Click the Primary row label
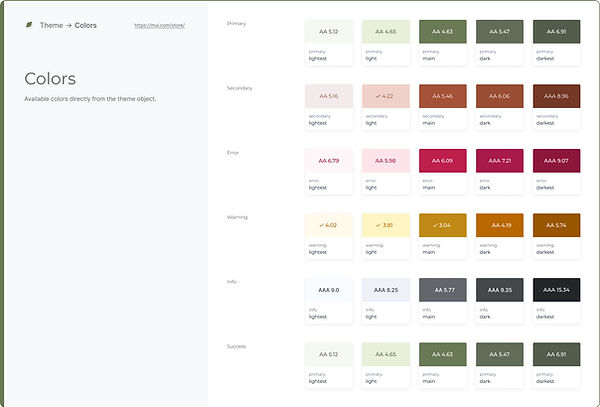Screen dimensions: 600x407 236,23
